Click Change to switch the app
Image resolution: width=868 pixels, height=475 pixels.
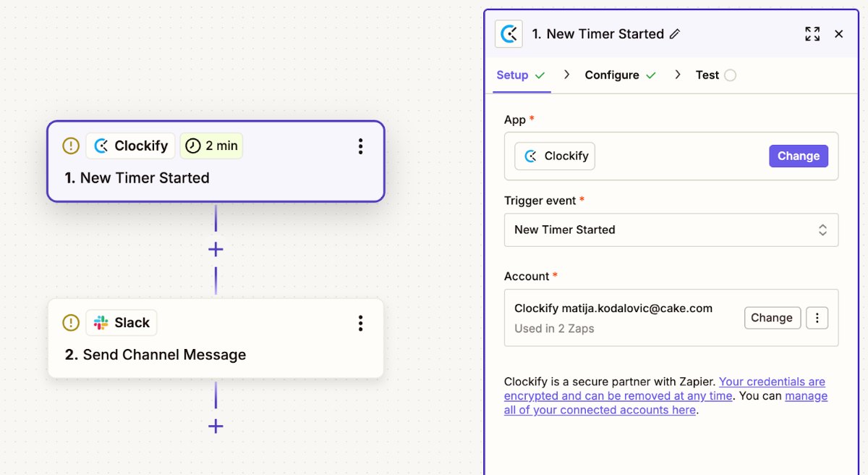[x=798, y=156]
